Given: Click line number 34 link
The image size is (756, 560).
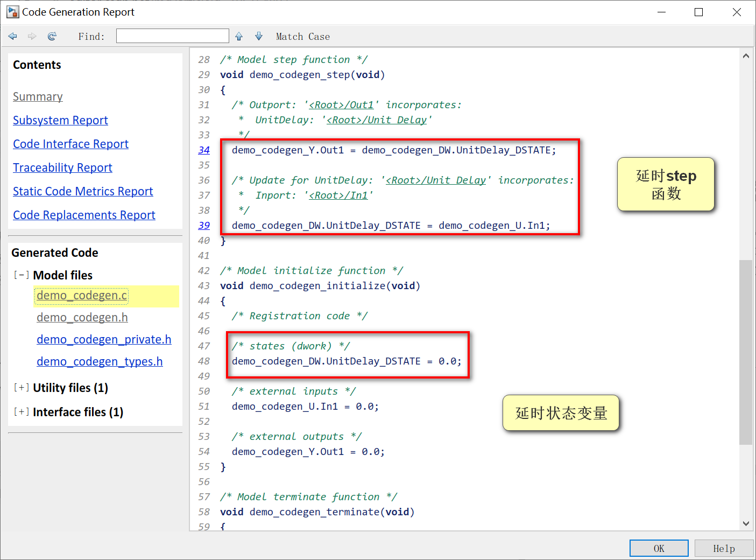Looking at the screenshot, I should pyautogui.click(x=204, y=150).
